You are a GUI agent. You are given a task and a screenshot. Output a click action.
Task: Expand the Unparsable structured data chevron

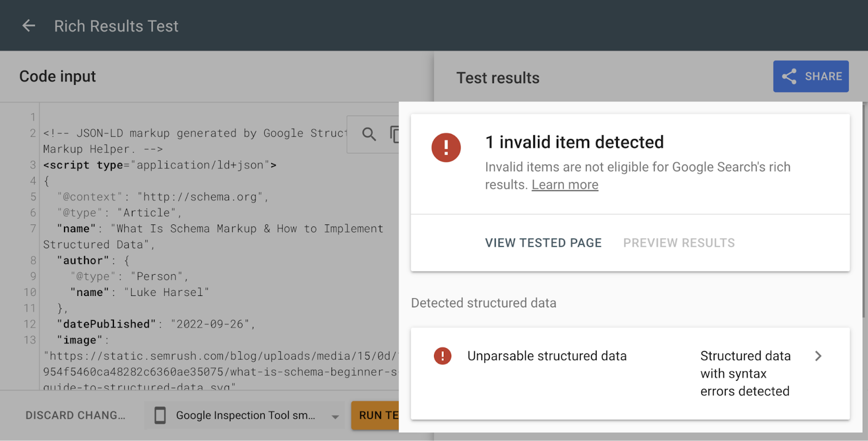click(818, 356)
